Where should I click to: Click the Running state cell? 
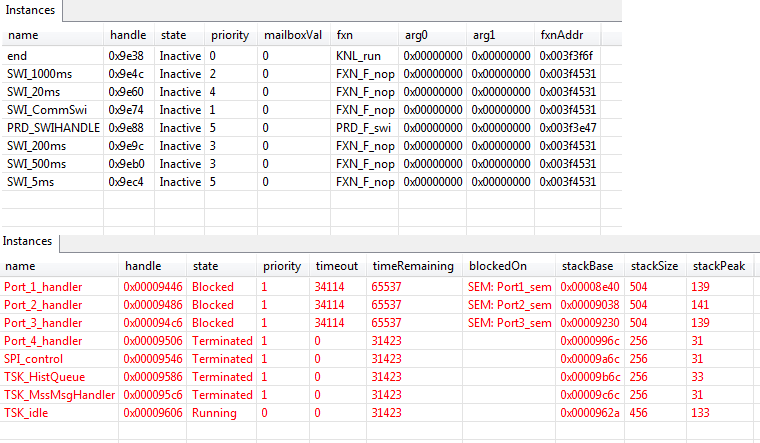[213, 413]
